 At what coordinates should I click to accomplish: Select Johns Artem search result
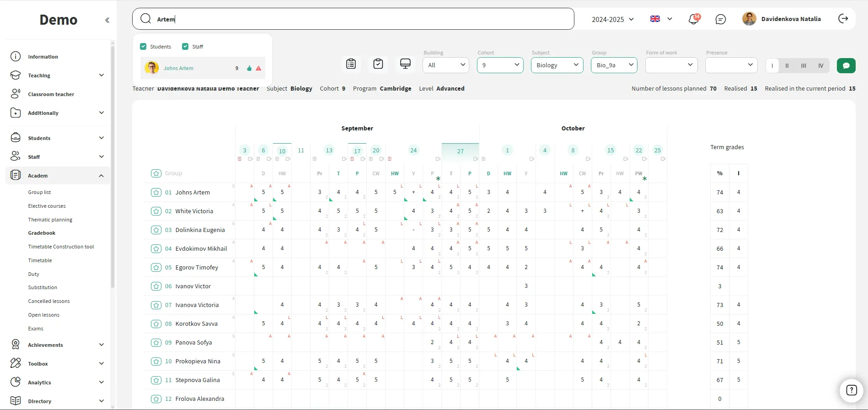178,68
